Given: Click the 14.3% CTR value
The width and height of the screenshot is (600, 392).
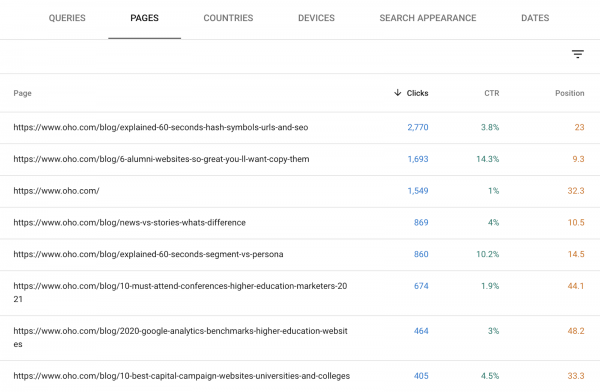Looking at the screenshot, I should coord(488,159).
